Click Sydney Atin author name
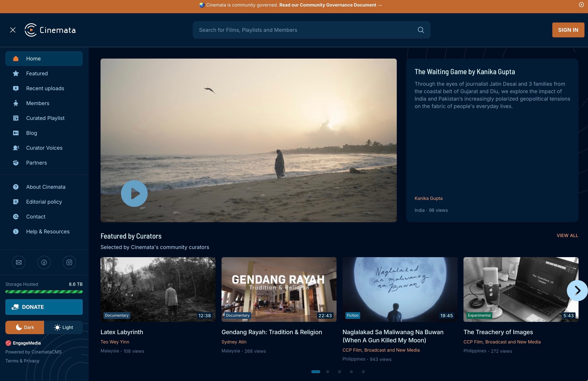Viewport: 588px width, 381px height. pos(234,342)
